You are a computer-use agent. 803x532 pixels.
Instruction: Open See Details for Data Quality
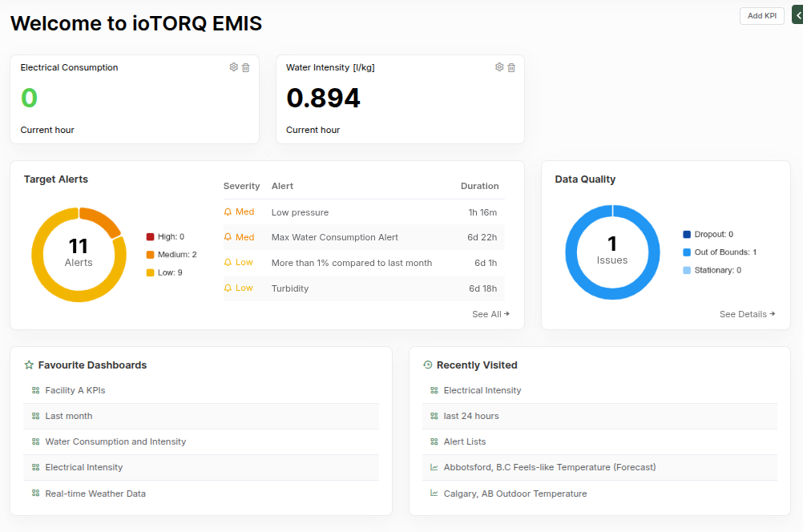pyautogui.click(x=747, y=314)
